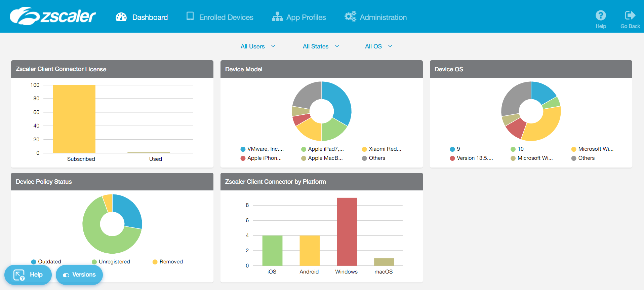644x290 pixels.
Task: Toggle Apple iPad7 legend entry
Action: click(x=322, y=149)
